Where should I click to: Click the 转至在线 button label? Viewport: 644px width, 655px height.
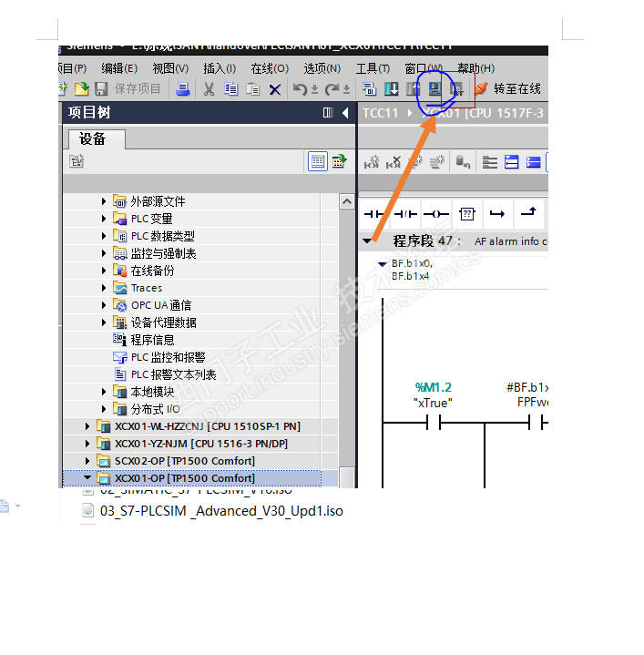517,88
